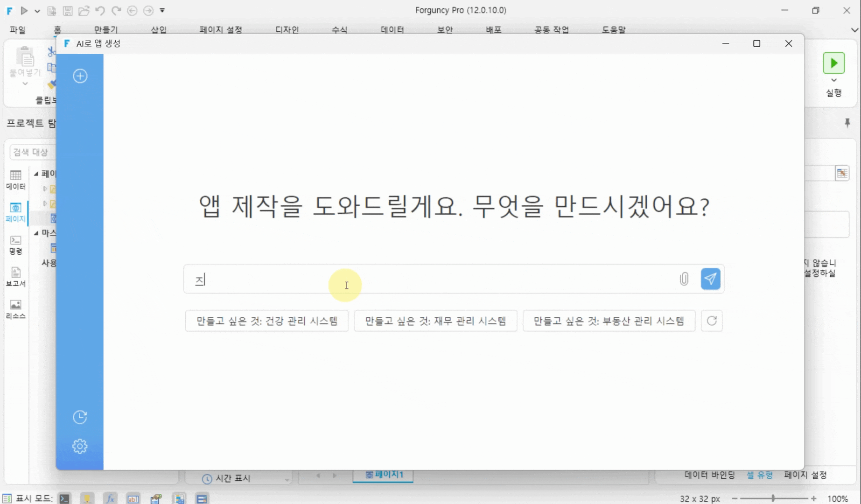
Task: Open the quick access toolbar customize arrow
Action: click(x=162, y=10)
